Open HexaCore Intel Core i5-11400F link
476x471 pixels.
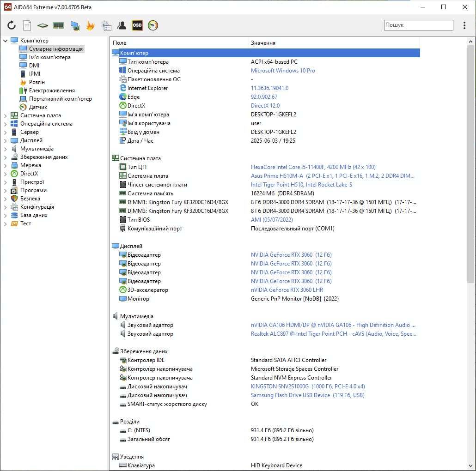pyautogui.click(x=313, y=167)
